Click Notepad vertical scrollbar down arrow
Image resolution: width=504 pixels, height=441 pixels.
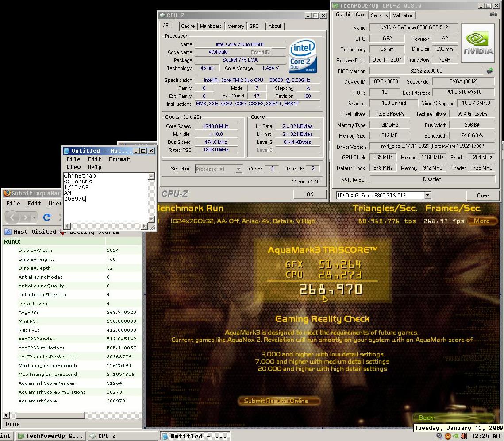click(x=151, y=218)
